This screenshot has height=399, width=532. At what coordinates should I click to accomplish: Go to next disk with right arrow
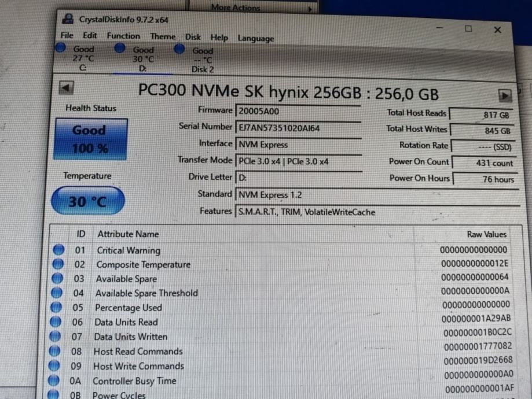(505, 95)
